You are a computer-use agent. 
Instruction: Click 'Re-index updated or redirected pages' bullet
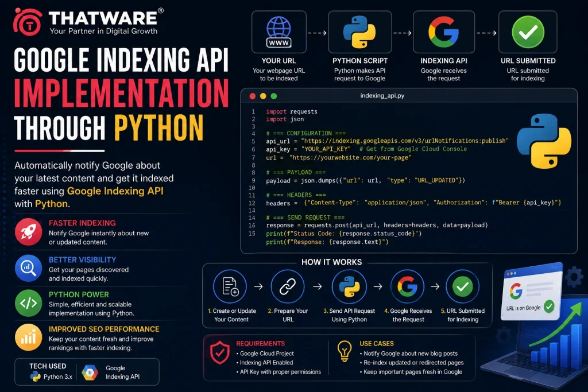[412, 362]
